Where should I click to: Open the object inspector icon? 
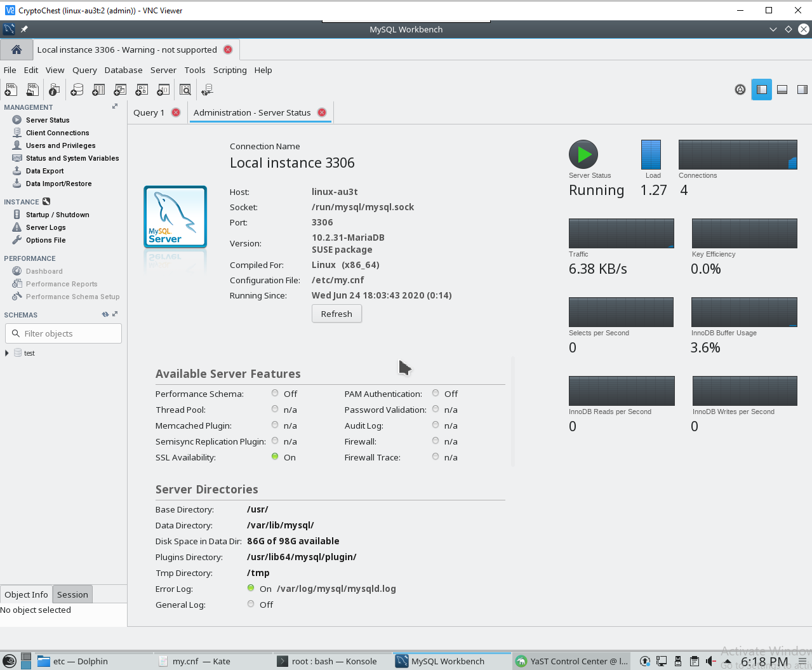(55, 90)
